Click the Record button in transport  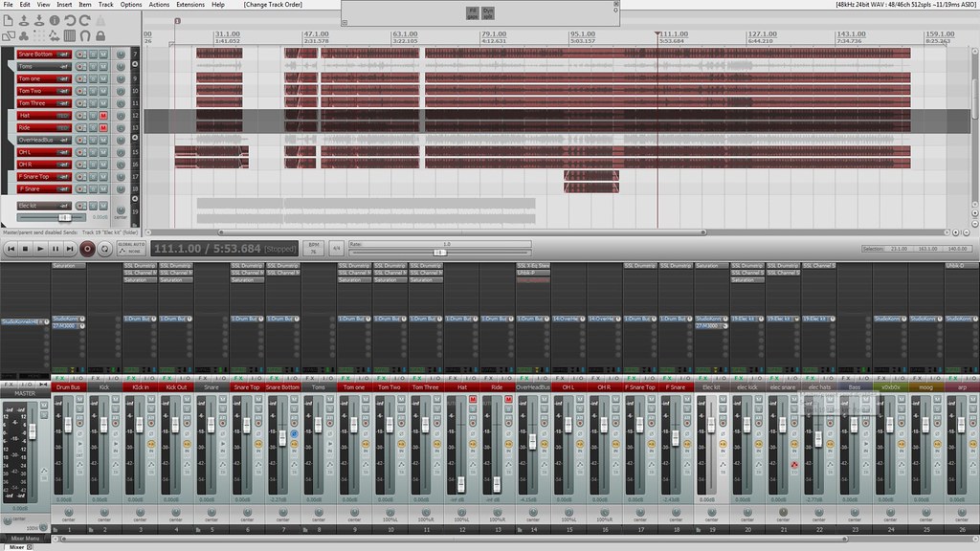pos(87,249)
